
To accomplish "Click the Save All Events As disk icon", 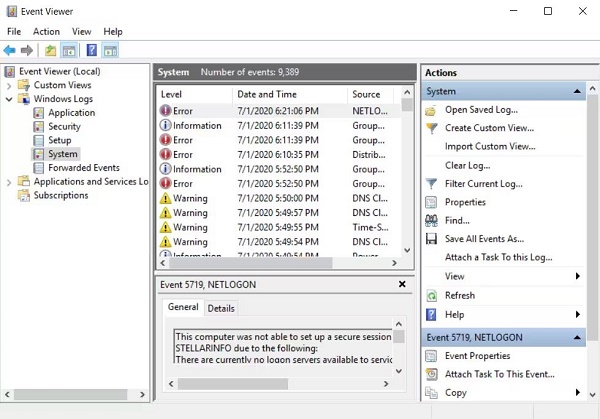I will point(432,239).
